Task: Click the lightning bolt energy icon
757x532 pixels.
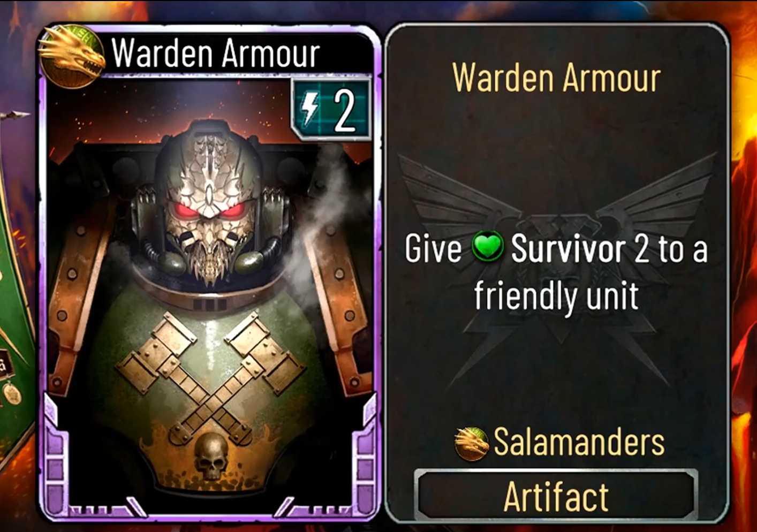Action: 311,109
